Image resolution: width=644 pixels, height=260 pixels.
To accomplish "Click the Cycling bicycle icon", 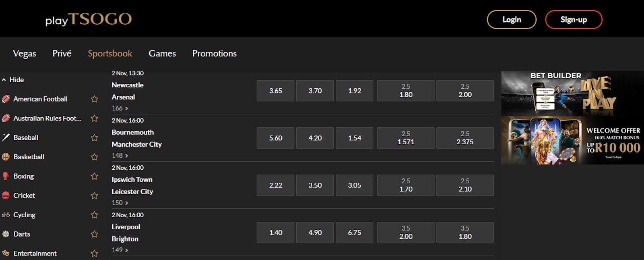I will click(6, 215).
